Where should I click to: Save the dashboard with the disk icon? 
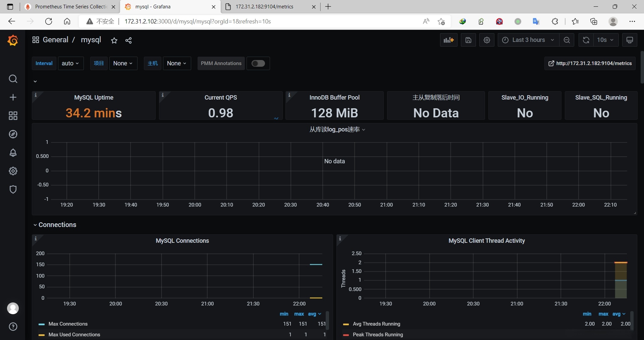(468, 40)
